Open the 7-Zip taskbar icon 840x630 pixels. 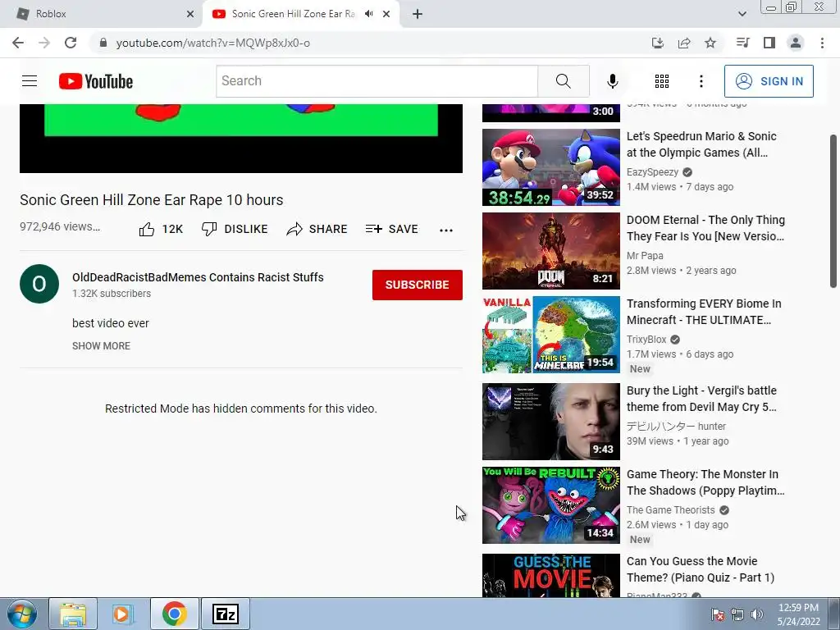[225, 614]
